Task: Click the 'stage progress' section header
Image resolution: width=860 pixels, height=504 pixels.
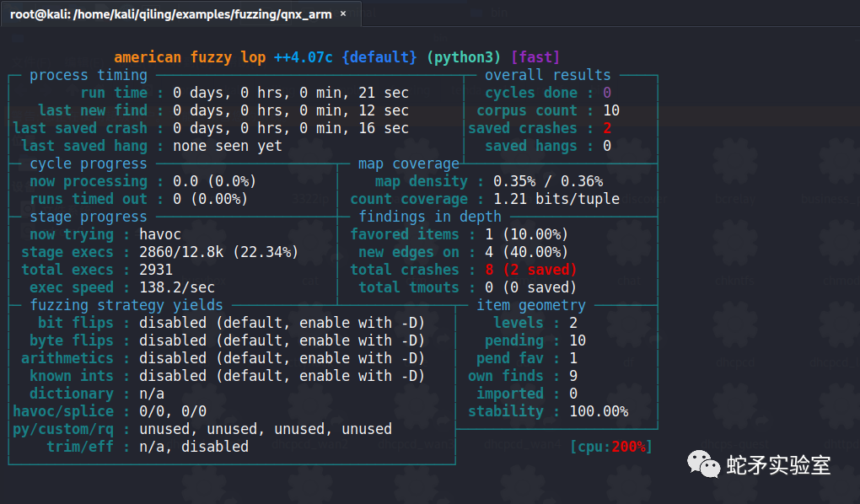Action: pos(89,217)
